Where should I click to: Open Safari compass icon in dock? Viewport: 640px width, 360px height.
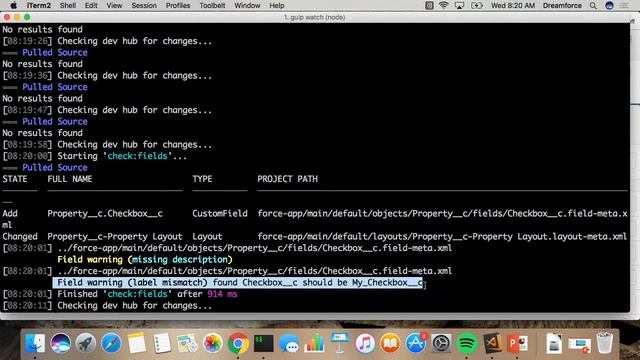[111, 343]
